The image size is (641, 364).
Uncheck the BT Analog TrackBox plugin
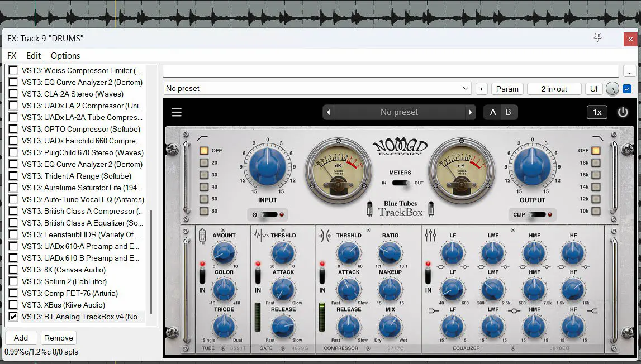coord(13,317)
